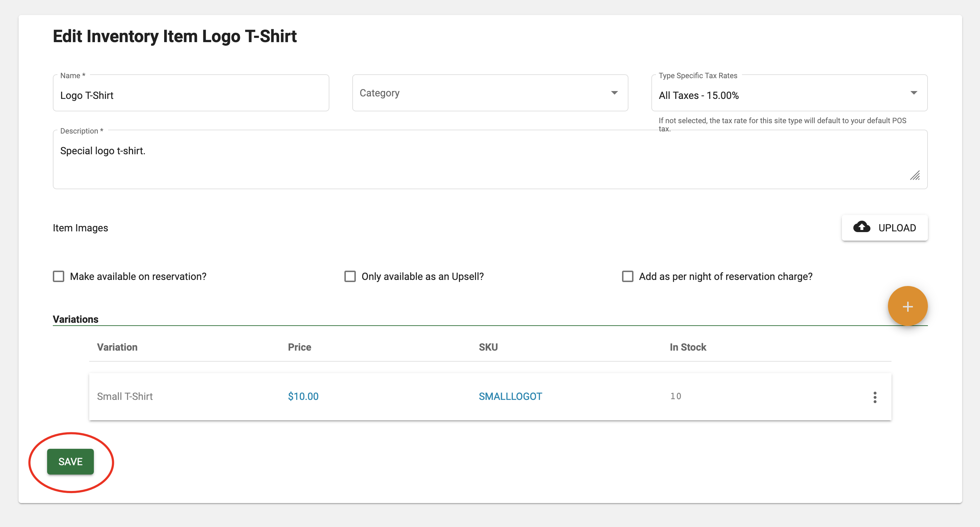The height and width of the screenshot is (527, 980).
Task: Click the $10.00 price link
Action: click(x=303, y=396)
